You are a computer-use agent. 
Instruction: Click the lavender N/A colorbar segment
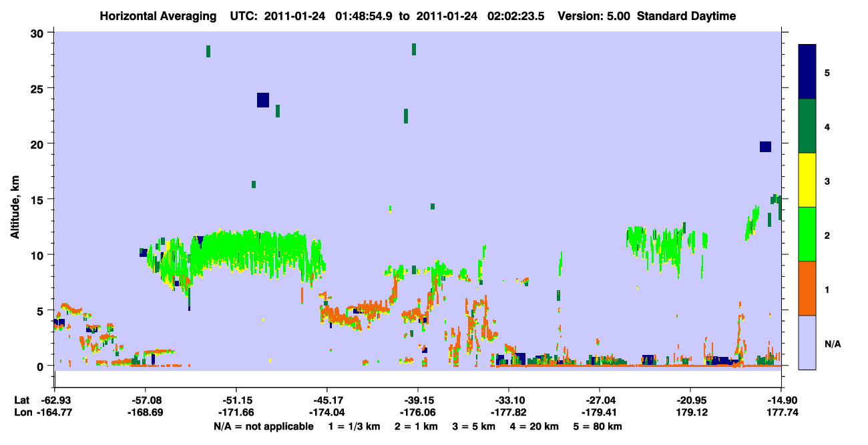(807, 342)
